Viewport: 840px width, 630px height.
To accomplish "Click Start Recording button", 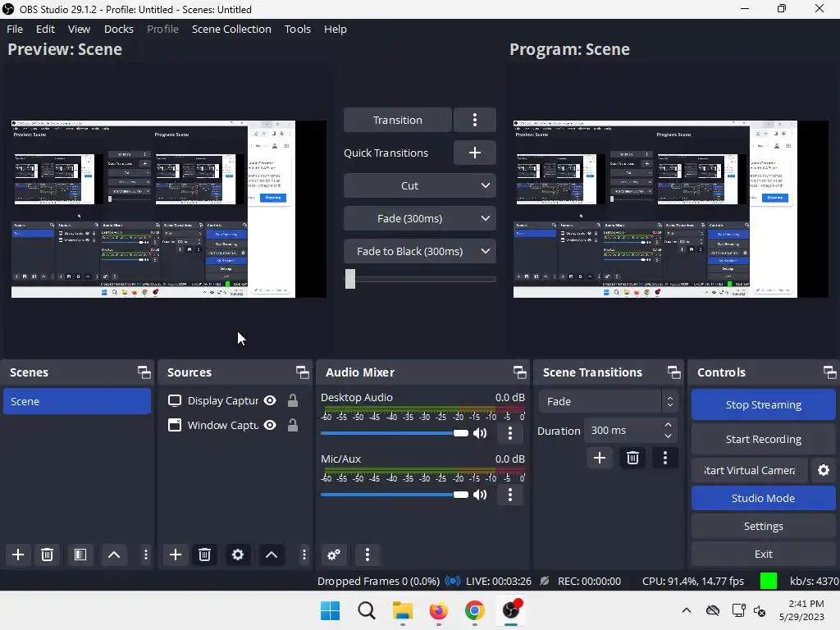I will [763, 440].
